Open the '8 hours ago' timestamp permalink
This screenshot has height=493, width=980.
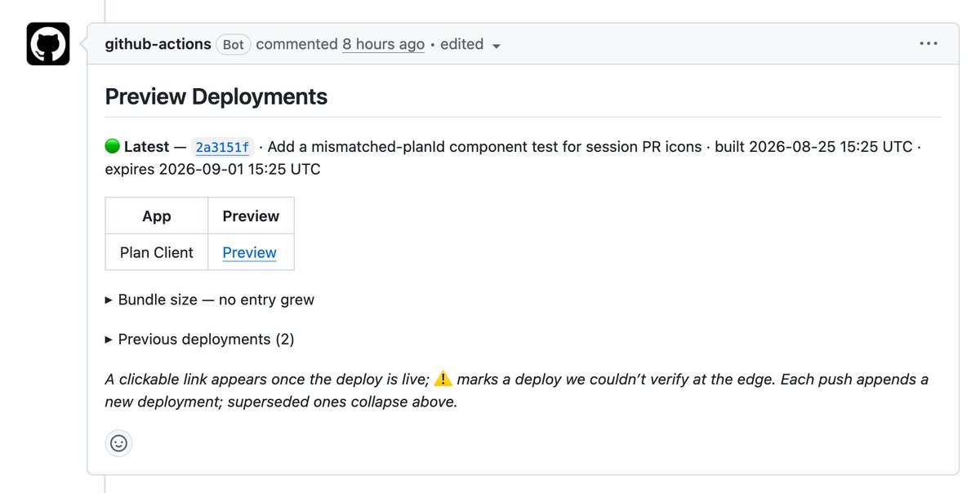click(383, 44)
